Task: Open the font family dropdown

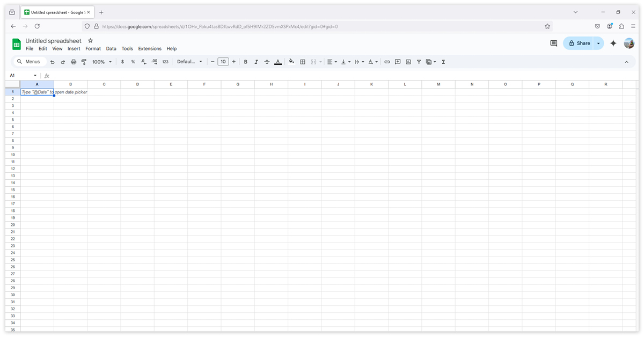Action: click(189, 62)
